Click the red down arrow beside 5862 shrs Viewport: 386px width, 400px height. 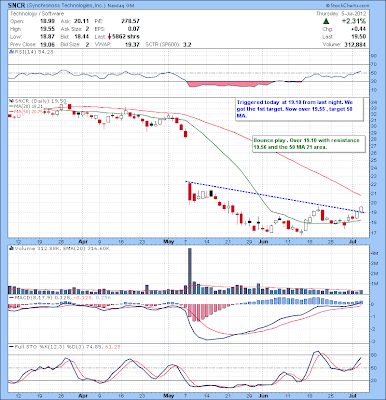(x=110, y=37)
